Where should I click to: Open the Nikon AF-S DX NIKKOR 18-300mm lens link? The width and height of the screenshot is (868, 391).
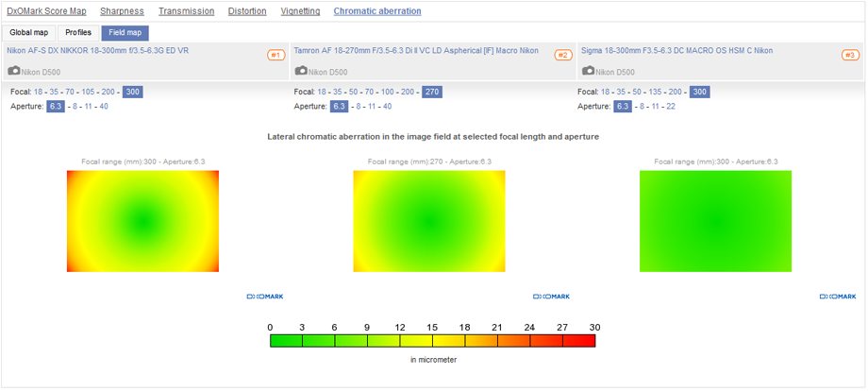click(x=98, y=50)
